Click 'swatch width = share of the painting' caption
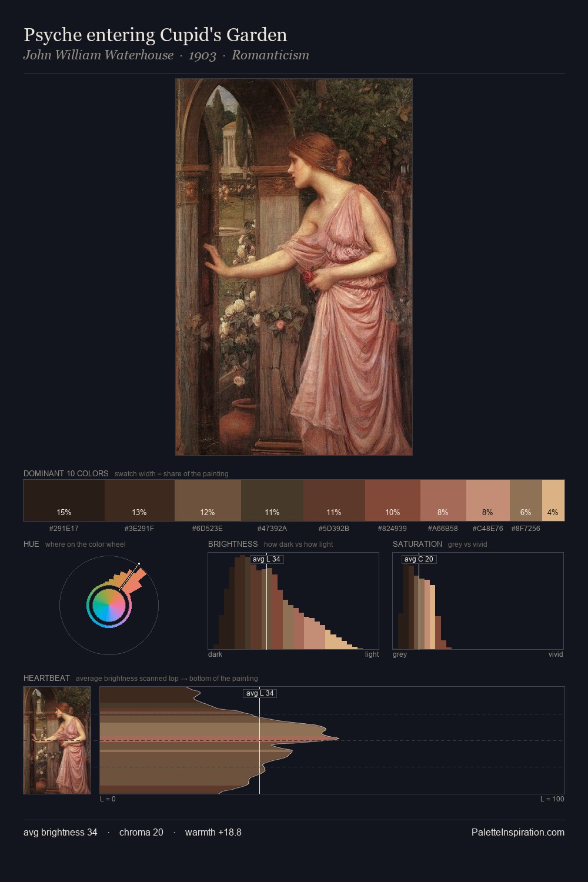The width and height of the screenshot is (588, 882). coord(172,474)
